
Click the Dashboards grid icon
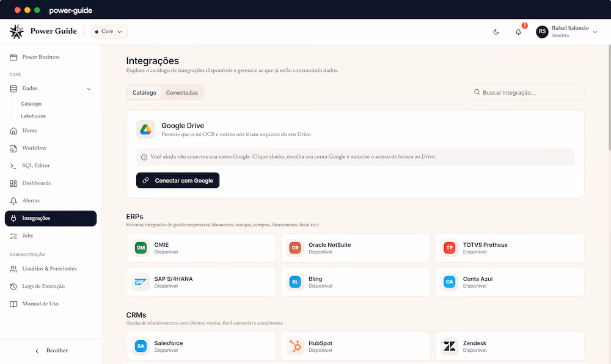click(13, 183)
